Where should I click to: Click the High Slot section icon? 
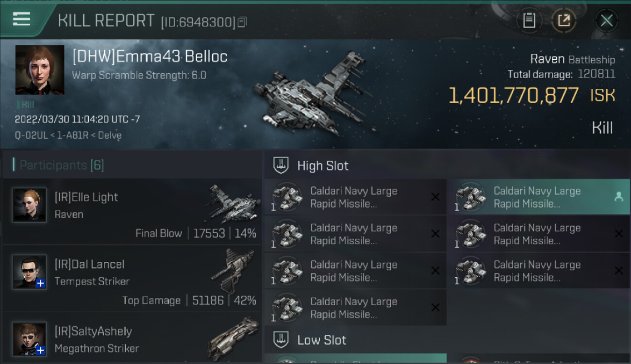pyautogui.click(x=282, y=165)
